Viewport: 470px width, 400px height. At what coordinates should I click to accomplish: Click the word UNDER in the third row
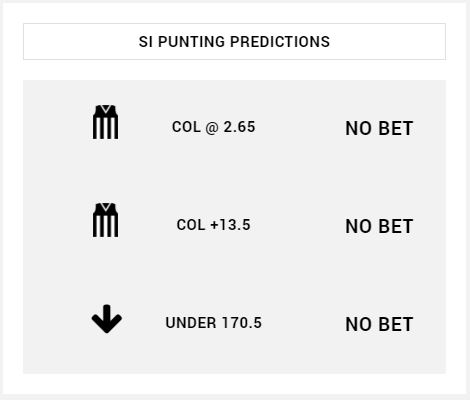[191, 323]
